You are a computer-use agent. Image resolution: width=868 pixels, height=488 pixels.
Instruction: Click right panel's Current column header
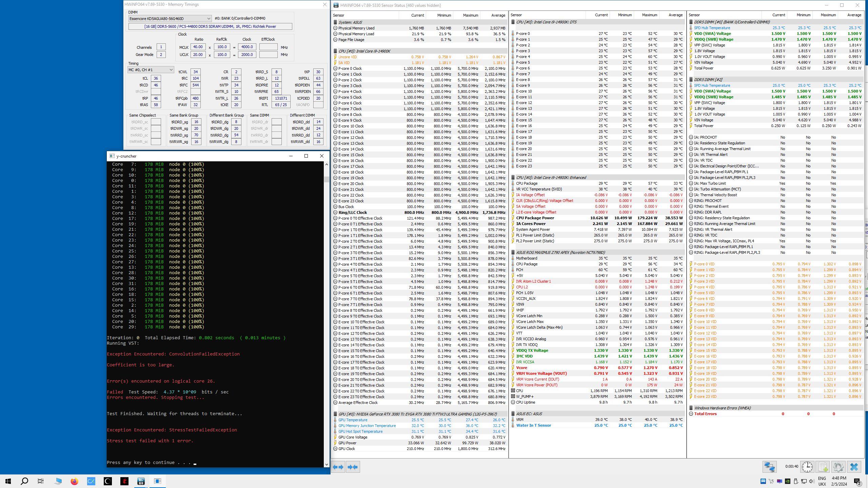774,15
